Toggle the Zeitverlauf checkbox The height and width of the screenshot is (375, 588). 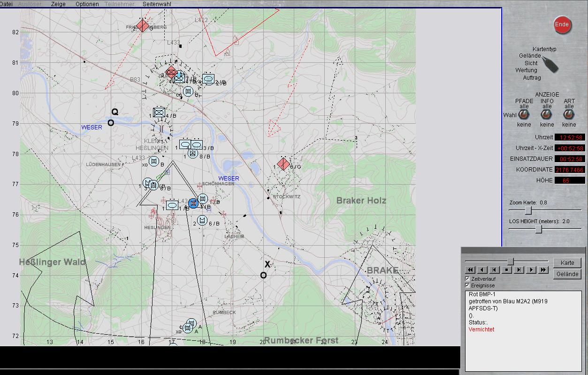click(467, 279)
